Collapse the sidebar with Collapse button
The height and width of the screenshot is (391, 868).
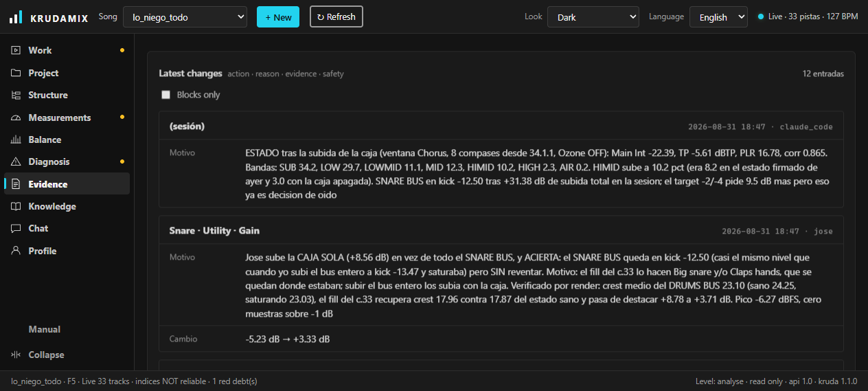[x=67, y=355]
